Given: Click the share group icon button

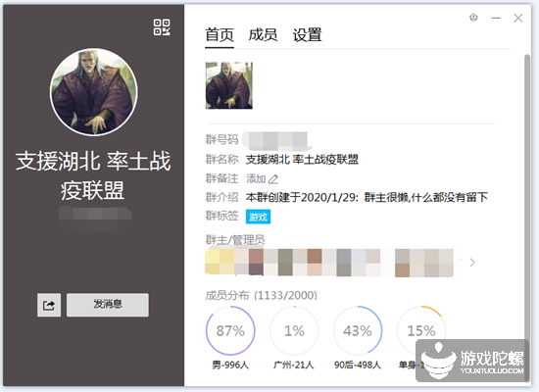Looking at the screenshot, I should [x=49, y=305].
